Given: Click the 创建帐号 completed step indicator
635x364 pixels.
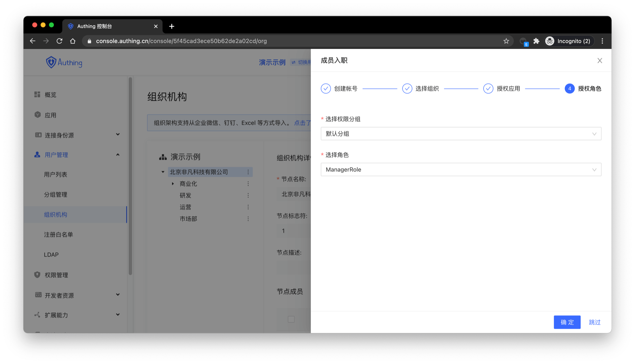Looking at the screenshot, I should [326, 89].
